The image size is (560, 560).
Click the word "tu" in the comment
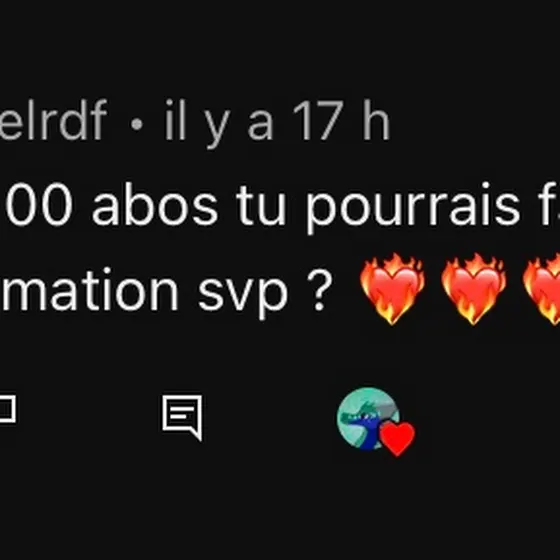pyautogui.click(x=261, y=205)
